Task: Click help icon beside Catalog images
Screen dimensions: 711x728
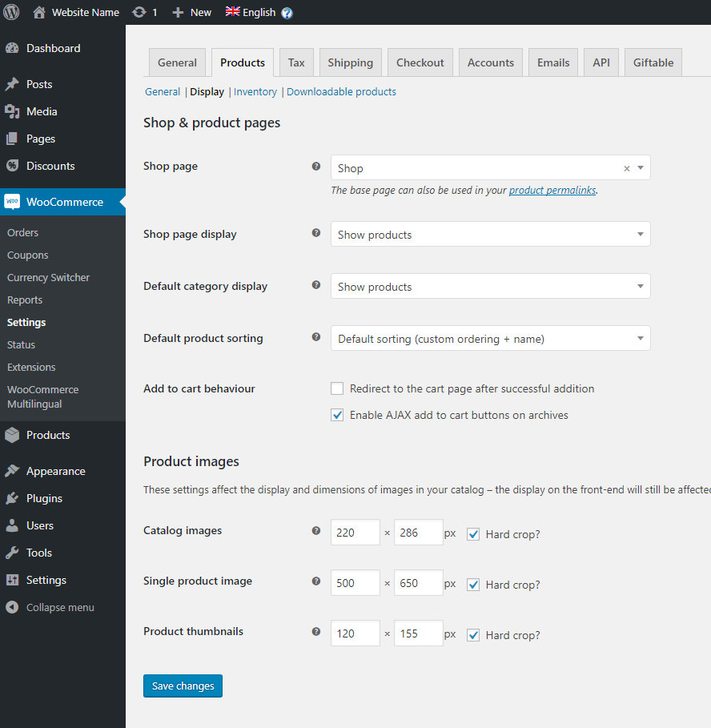Action: (315, 531)
